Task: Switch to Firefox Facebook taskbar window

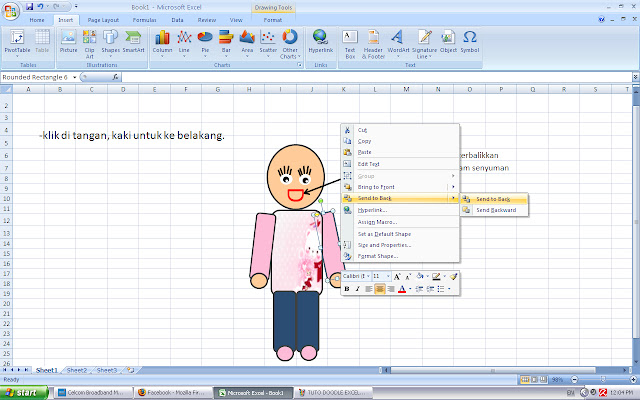Action: click(x=174, y=393)
